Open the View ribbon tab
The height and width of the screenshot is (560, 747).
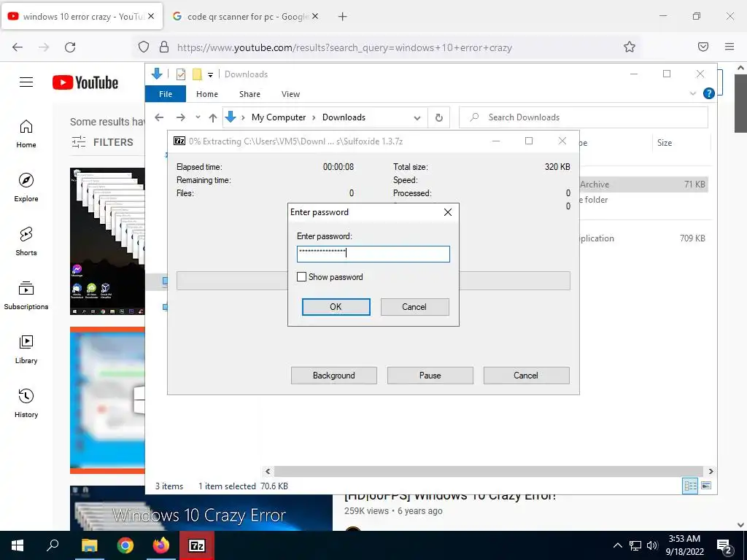[x=290, y=94]
